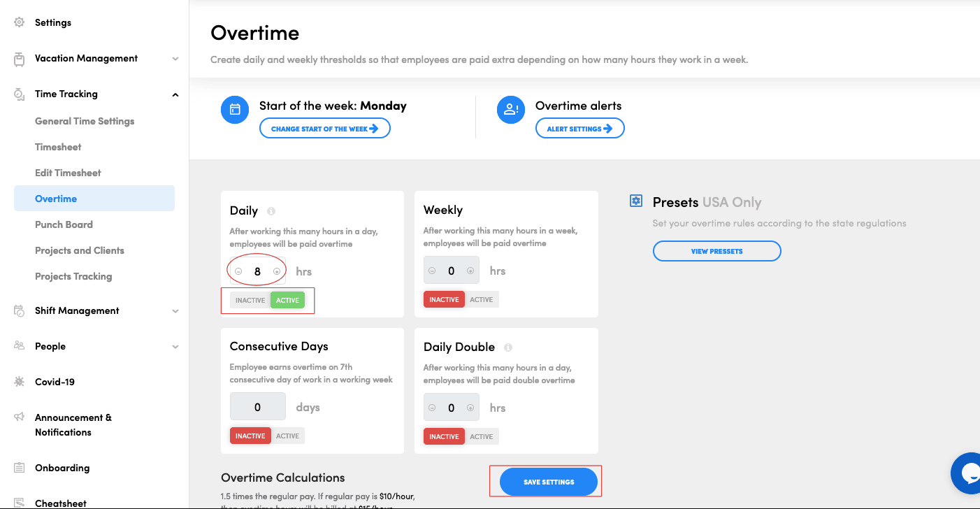Click the Overtime alerts person icon
980x509 pixels.
click(x=511, y=110)
